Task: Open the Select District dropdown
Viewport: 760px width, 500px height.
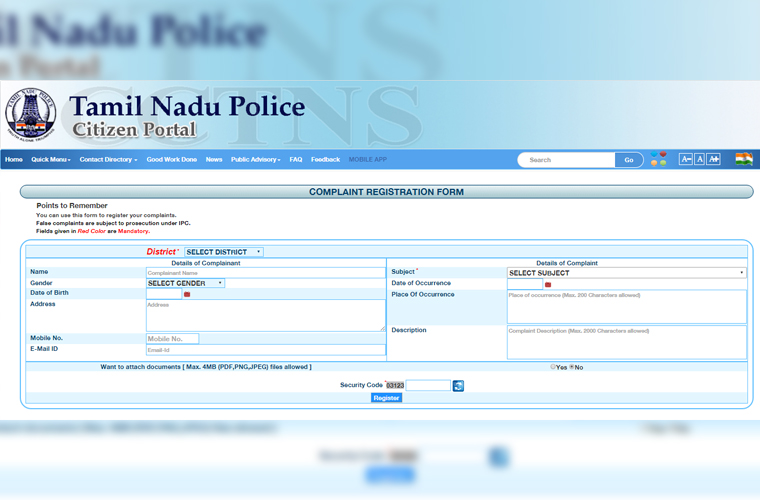Action: tap(224, 252)
